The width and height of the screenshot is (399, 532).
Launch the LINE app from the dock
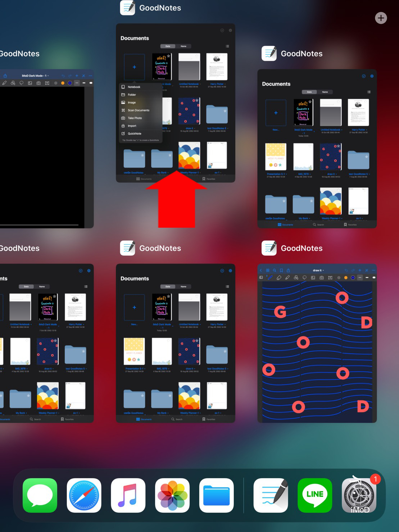[315, 495]
